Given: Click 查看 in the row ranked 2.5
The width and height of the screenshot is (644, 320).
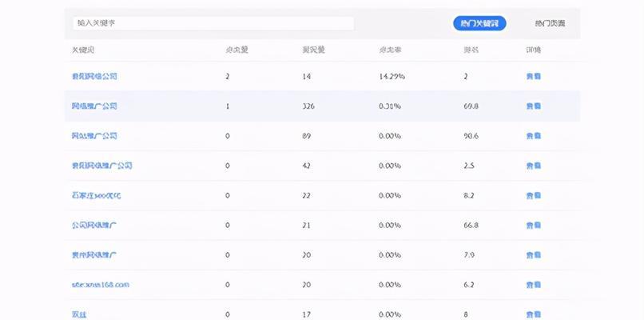Looking at the screenshot, I should tap(533, 166).
